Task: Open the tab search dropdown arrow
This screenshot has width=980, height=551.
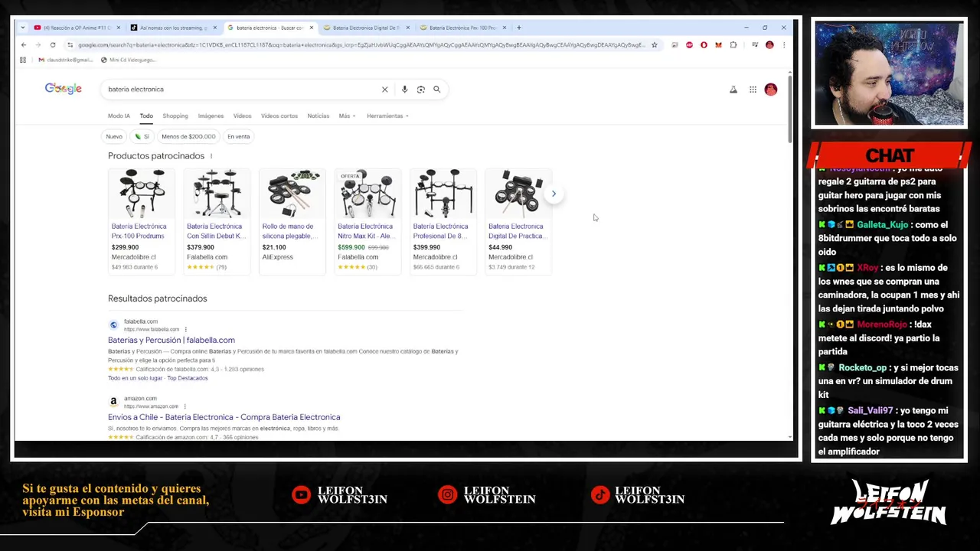Action: pyautogui.click(x=23, y=28)
